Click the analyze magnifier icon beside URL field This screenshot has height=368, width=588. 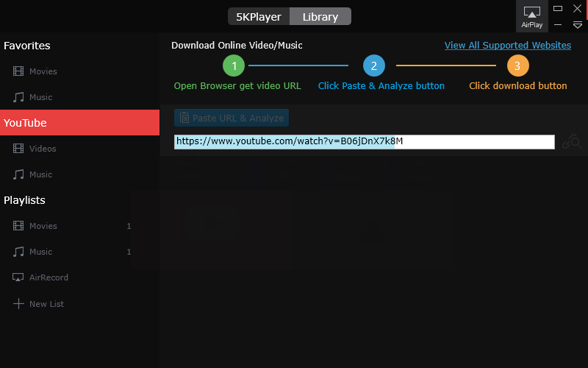point(572,142)
